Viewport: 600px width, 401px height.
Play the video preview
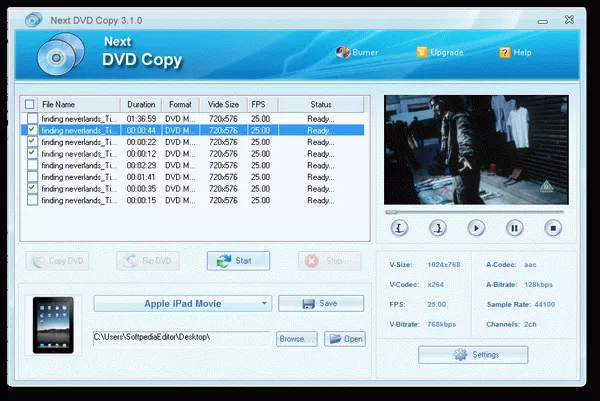click(476, 228)
